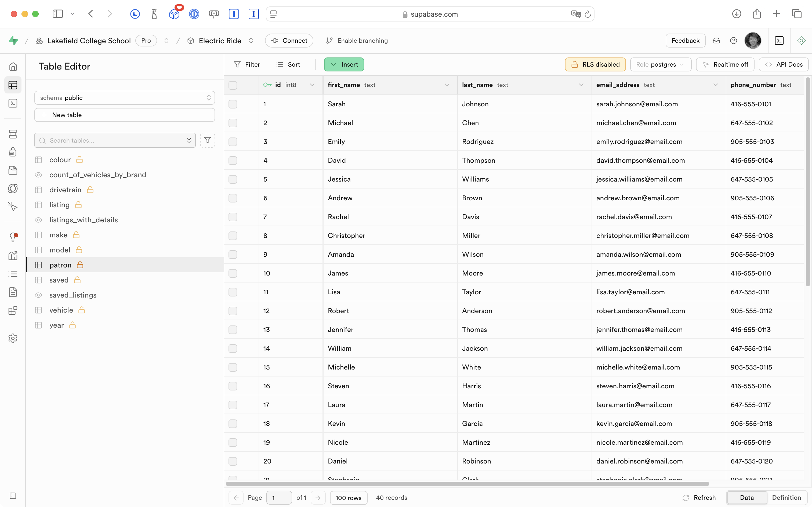Viewport: 812px width, 507px height.
Task: Switch to the Definition tab
Action: point(786,498)
